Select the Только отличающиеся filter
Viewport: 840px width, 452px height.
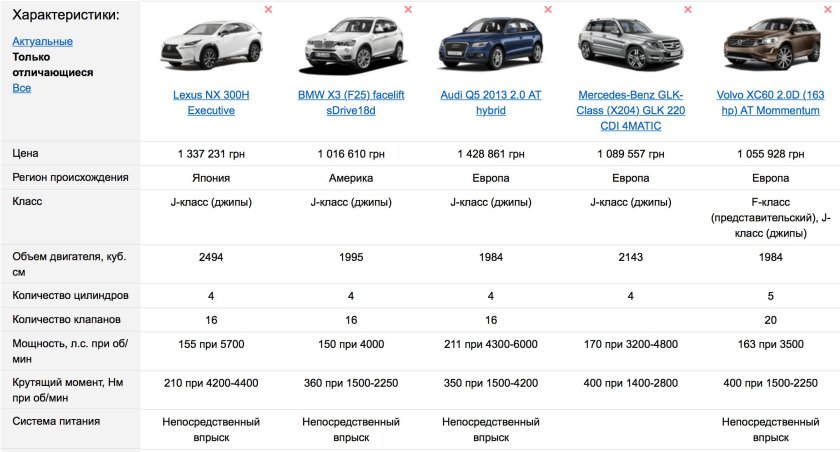[x=52, y=65]
